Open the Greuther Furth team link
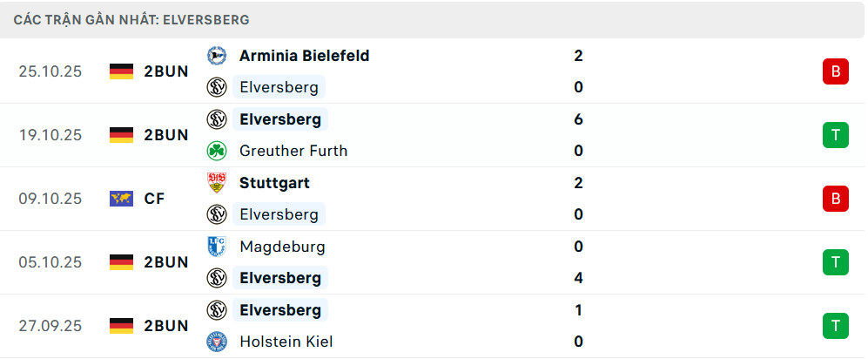Screen dimensions: 868x359 (x=293, y=151)
